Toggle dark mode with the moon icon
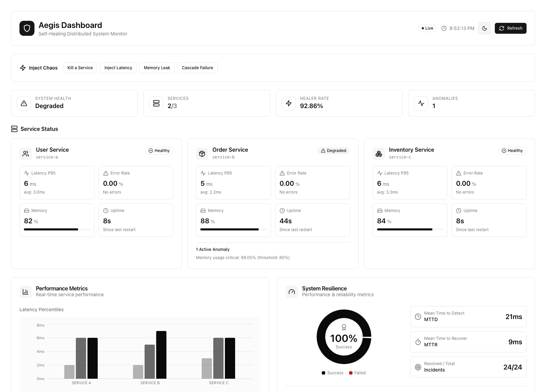The image size is (546, 392). coord(485,28)
